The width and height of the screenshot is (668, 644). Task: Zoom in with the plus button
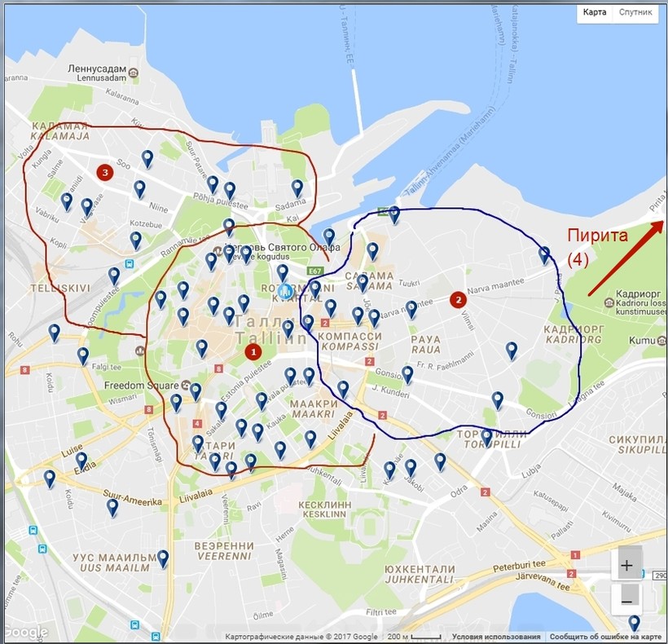click(x=626, y=565)
